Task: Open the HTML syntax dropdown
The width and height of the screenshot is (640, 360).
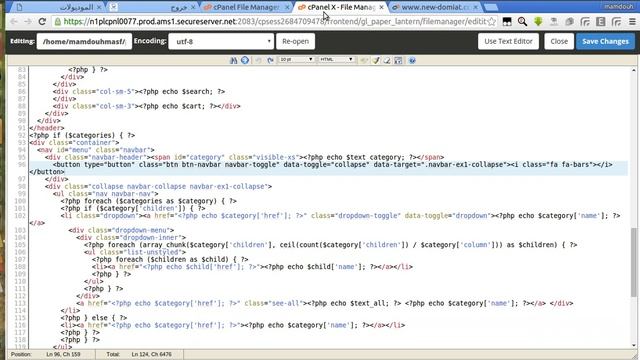Action: [x=336, y=60]
